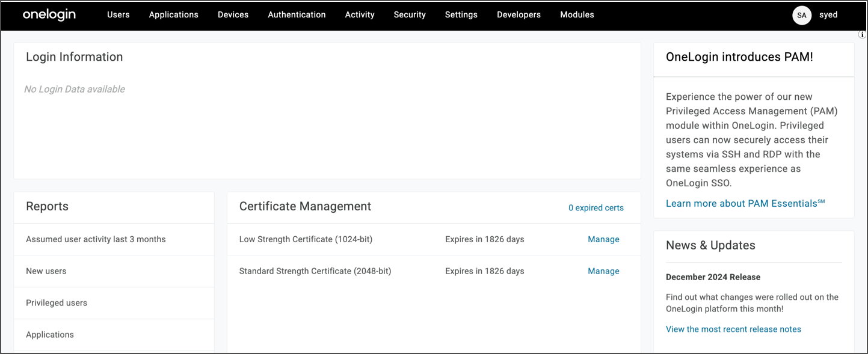Click the 0 expired certs link
Viewport: 868px width, 354px height.
596,208
